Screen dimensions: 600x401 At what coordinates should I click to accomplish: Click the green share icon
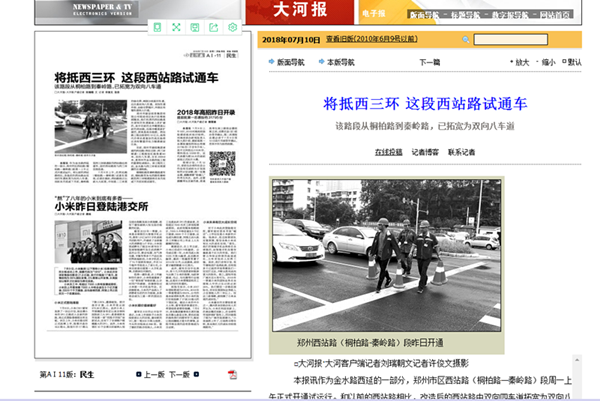point(214,27)
